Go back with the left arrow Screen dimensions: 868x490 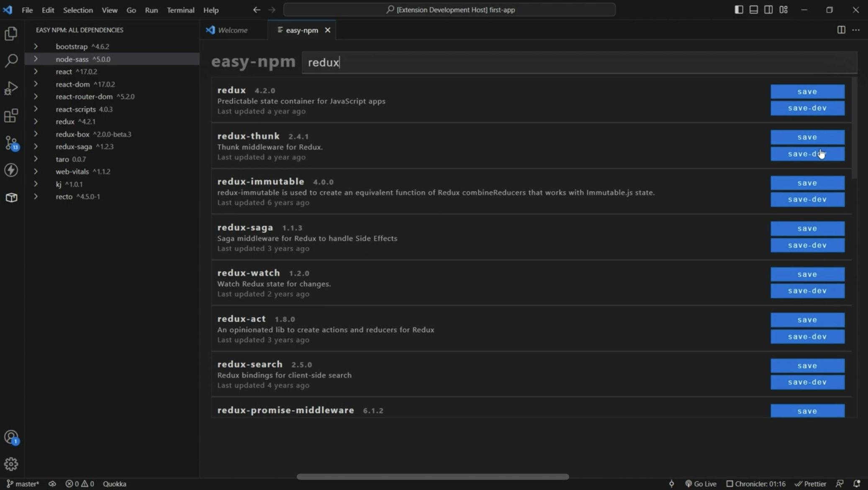[257, 10]
